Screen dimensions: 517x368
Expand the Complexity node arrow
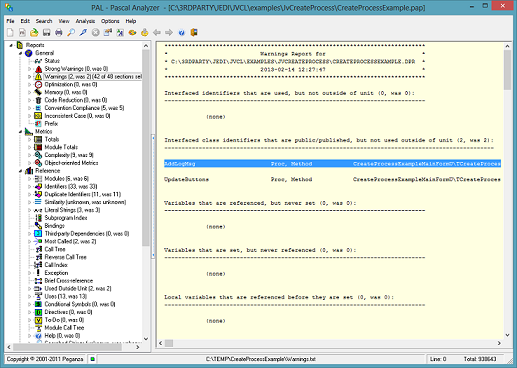coord(29,155)
